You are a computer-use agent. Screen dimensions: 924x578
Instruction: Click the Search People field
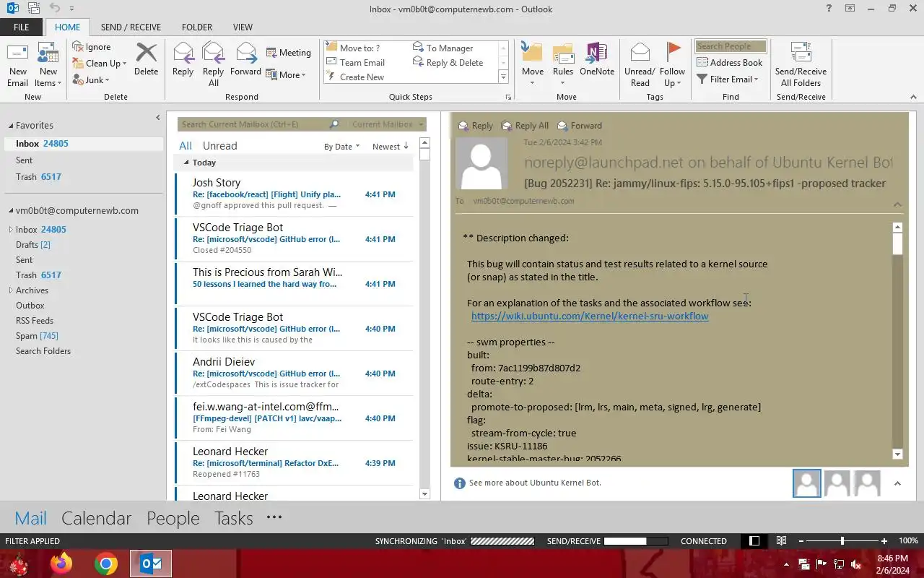731,46
